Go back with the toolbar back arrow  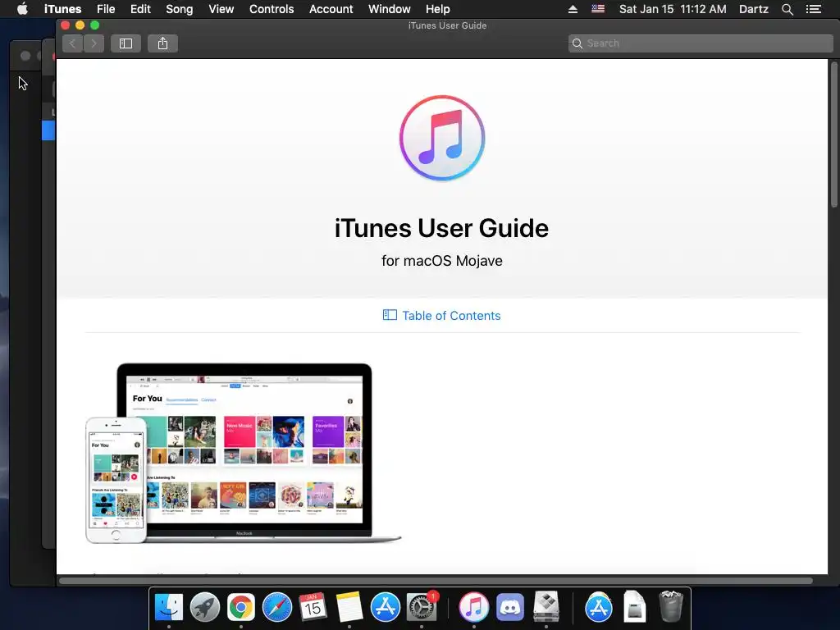(73, 43)
